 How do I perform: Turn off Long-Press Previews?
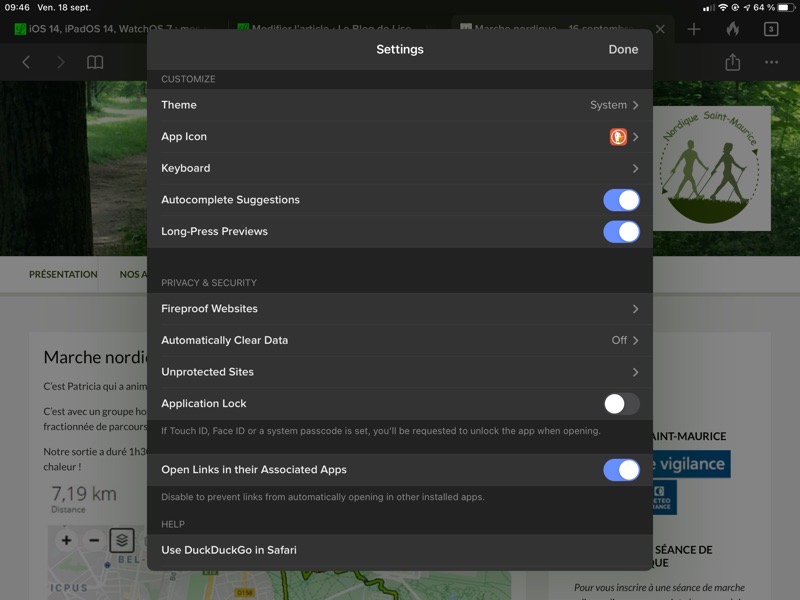621,232
